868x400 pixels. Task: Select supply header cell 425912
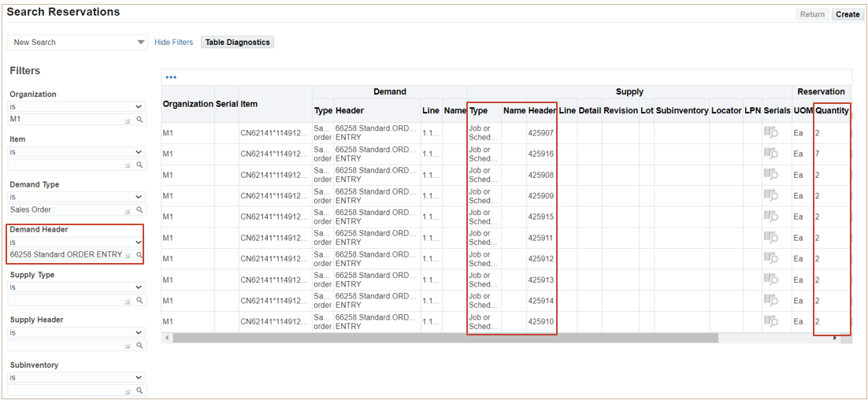[541, 259]
